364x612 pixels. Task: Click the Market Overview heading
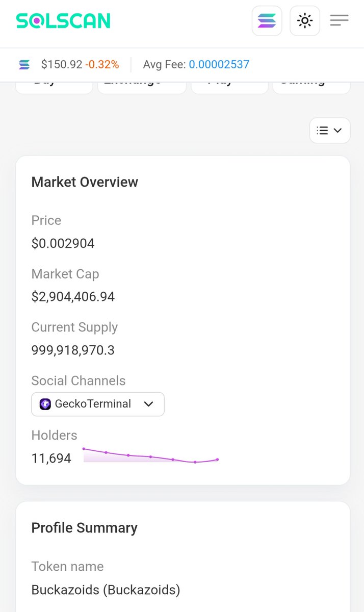[x=85, y=182]
